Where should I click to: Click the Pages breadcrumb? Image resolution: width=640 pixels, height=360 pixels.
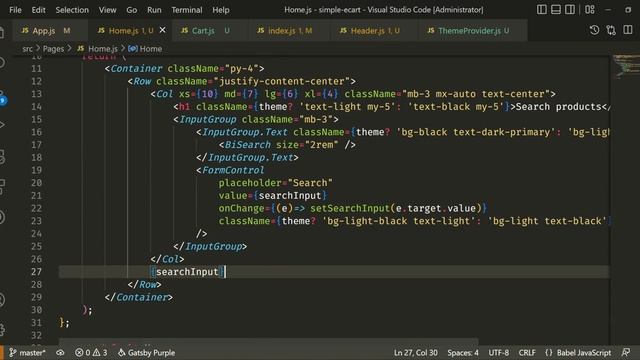tap(53, 49)
